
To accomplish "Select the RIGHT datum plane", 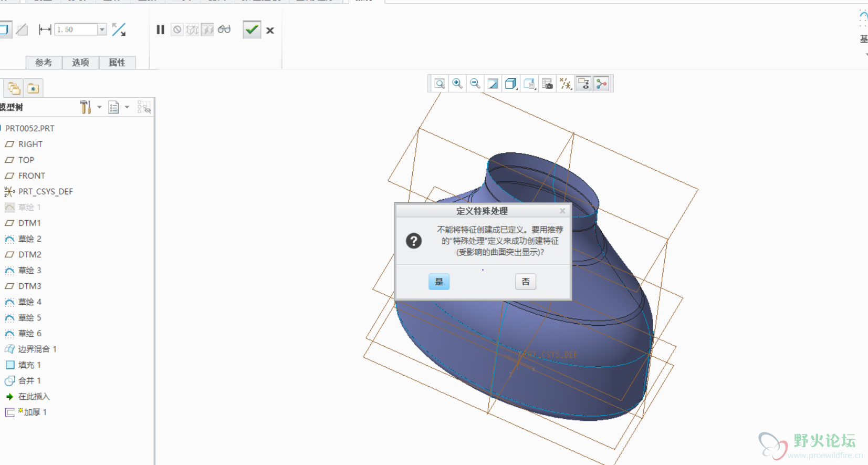I will pyautogui.click(x=30, y=144).
